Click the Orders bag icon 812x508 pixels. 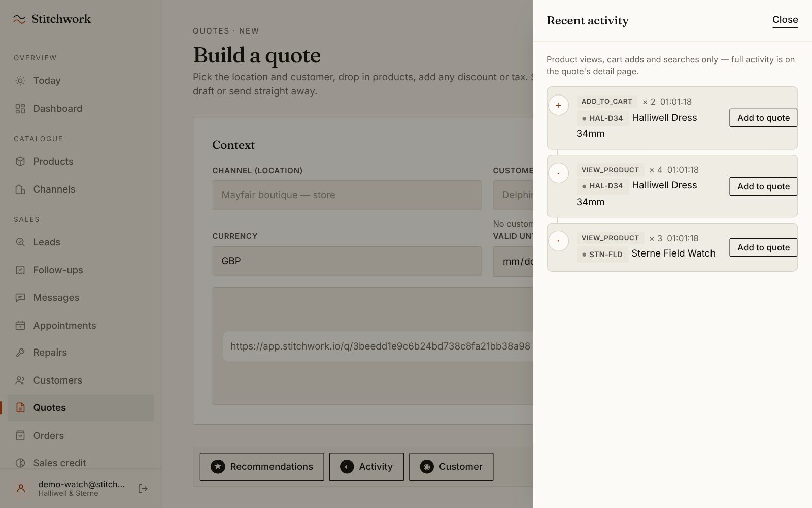(x=20, y=436)
